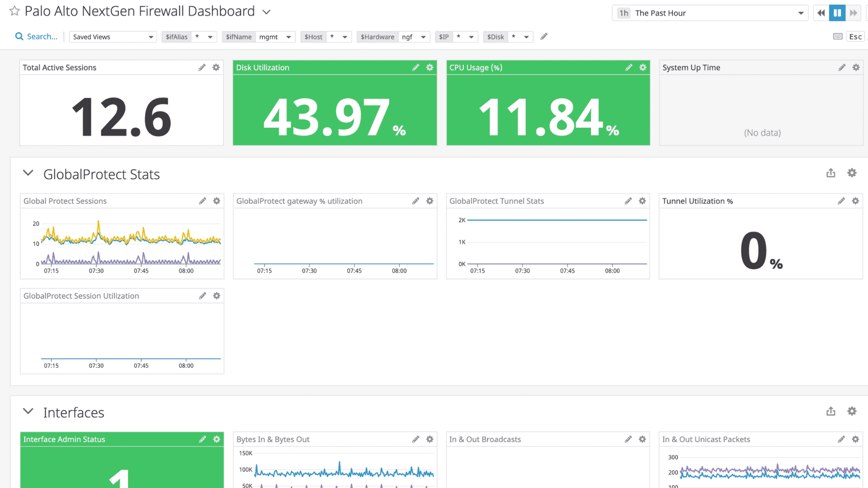Edit the Tunnel Utilization % widget

click(841, 201)
